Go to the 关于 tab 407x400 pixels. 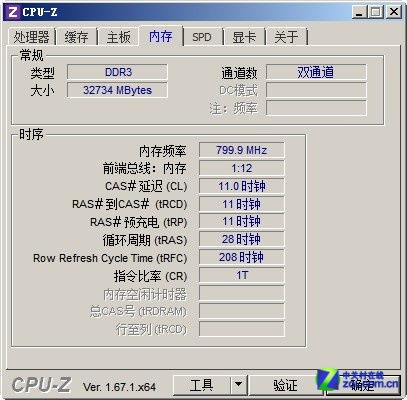click(286, 37)
